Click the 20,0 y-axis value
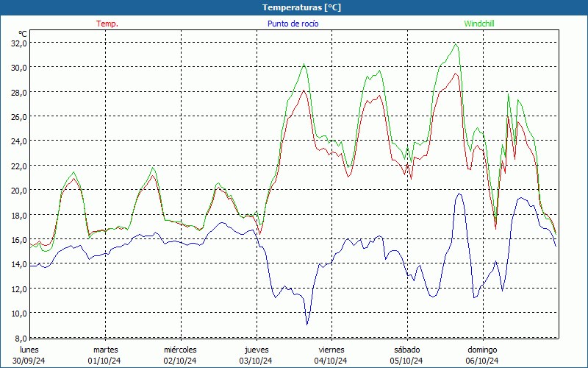This screenshot has height=368, width=588. 19,191
